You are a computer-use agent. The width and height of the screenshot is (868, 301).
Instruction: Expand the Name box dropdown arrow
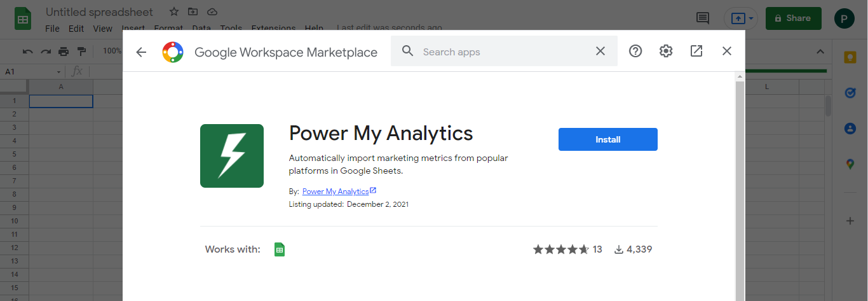click(59, 72)
